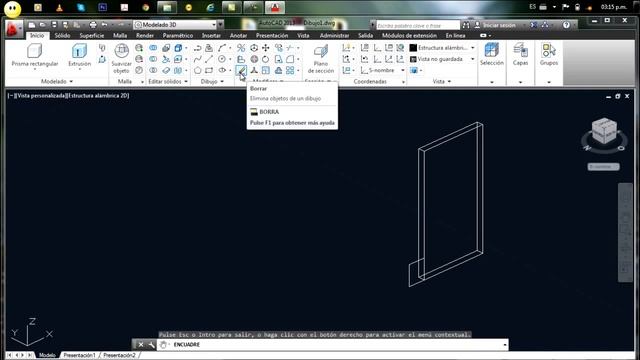Viewport: 640px width, 360px height.
Task: Click the Suavizar objeto mesh tool
Action: click(x=122, y=58)
